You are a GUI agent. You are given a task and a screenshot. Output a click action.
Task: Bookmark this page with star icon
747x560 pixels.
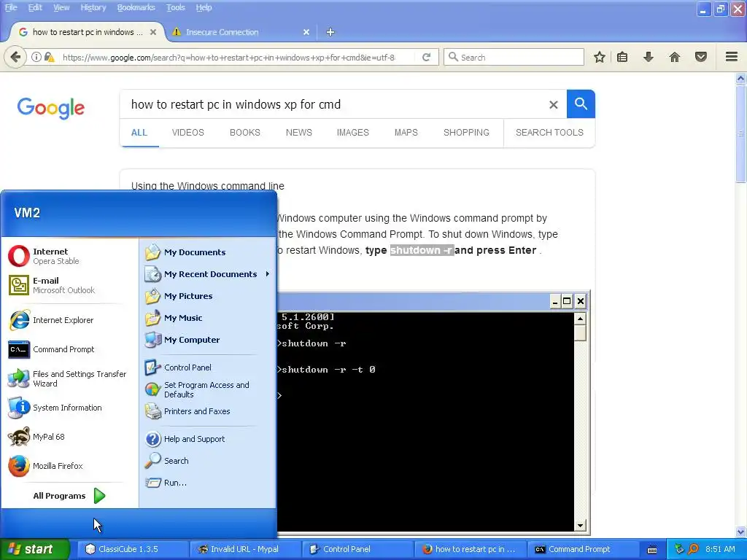tap(600, 57)
